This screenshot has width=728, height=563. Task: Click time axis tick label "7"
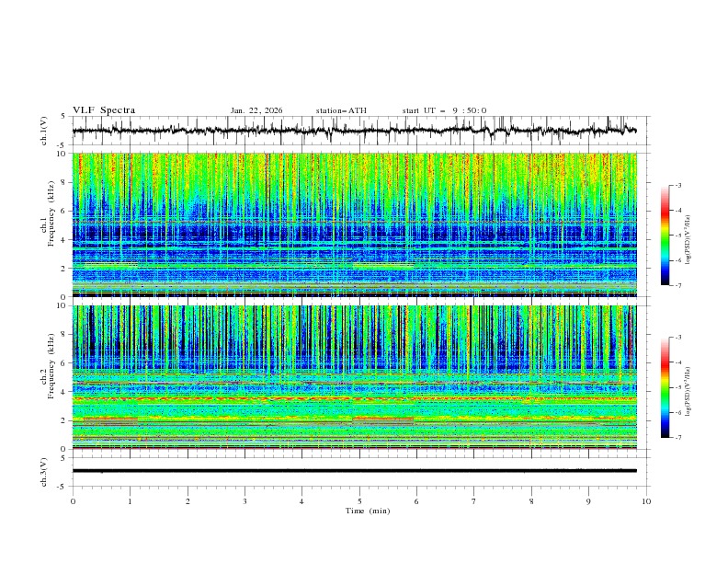tap(474, 501)
